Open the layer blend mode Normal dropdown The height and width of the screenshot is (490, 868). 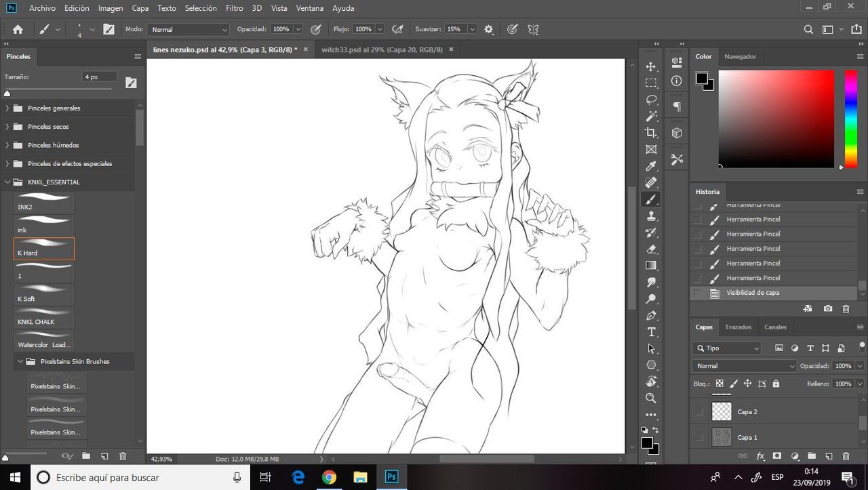pyautogui.click(x=745, y=365)
